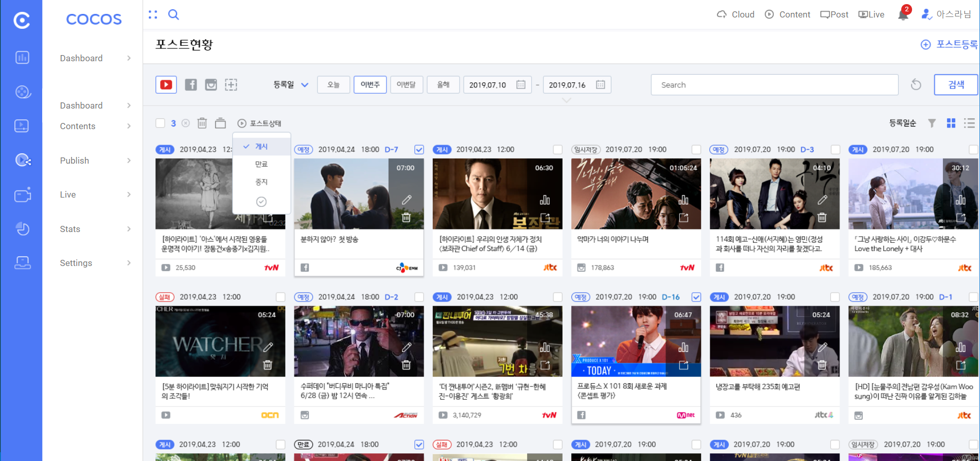The image size is (980, 461).
Task: Select the Instagram platform filter icon
Action: 211,85
